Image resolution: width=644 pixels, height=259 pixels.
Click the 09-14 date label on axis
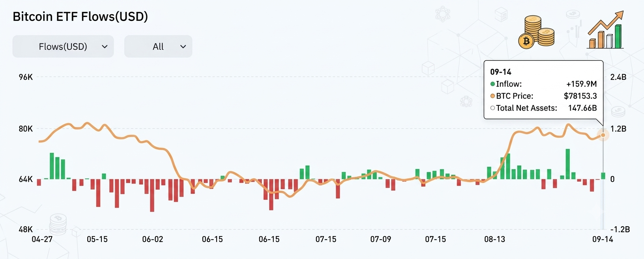coord(603,239)
